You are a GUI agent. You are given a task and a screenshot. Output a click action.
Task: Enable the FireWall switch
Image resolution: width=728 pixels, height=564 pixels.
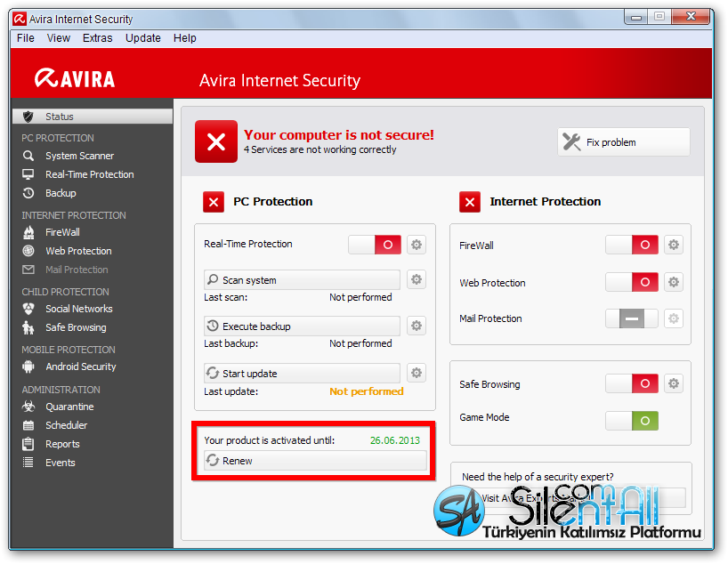(632, 245)
